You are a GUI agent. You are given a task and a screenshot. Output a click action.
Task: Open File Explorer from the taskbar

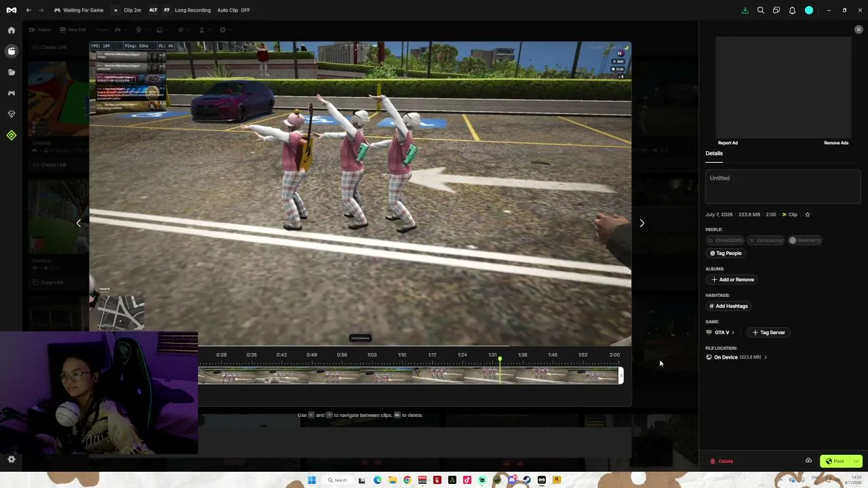coord(392,481)
